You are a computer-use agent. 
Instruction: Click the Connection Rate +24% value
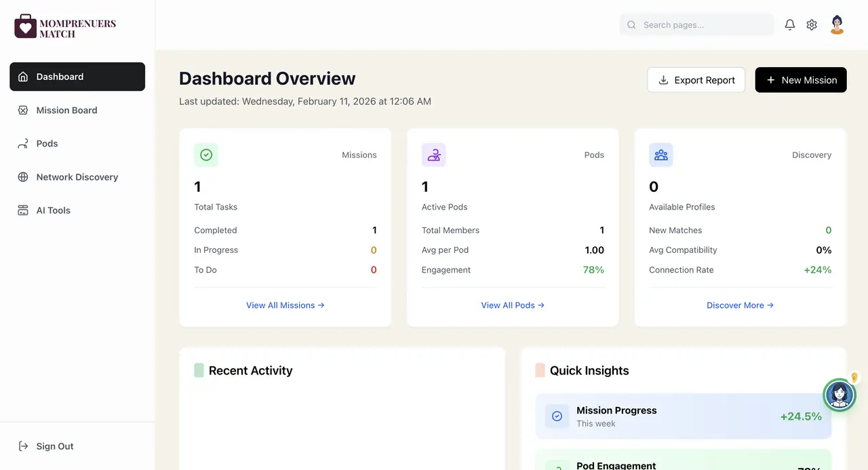[x=818, y=270]
